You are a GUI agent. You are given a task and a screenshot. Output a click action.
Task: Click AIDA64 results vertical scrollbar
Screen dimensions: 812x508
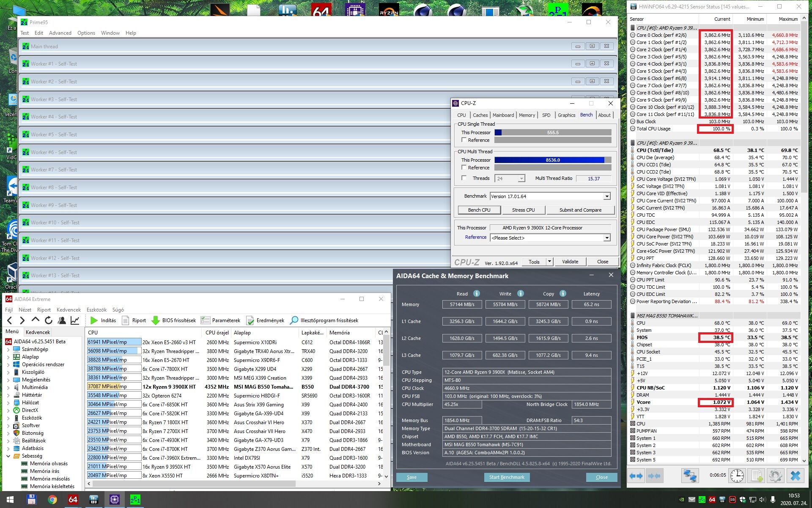point(386,351)
